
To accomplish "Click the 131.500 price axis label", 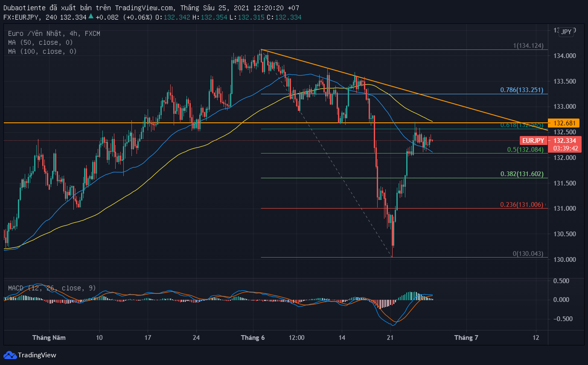I will 565,183.
